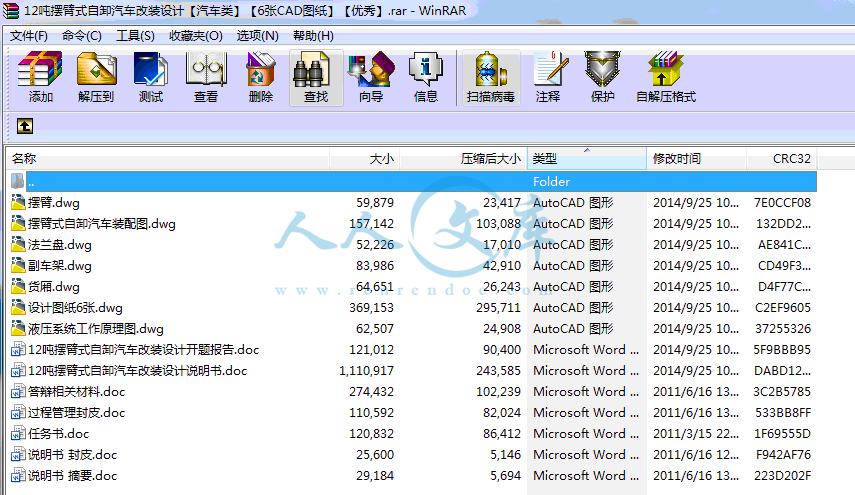Open the 收藏夹(O) menu

196,36
